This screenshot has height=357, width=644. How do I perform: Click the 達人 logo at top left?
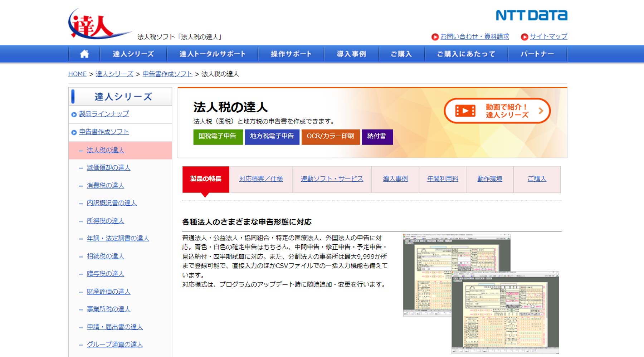pos(99,24)
